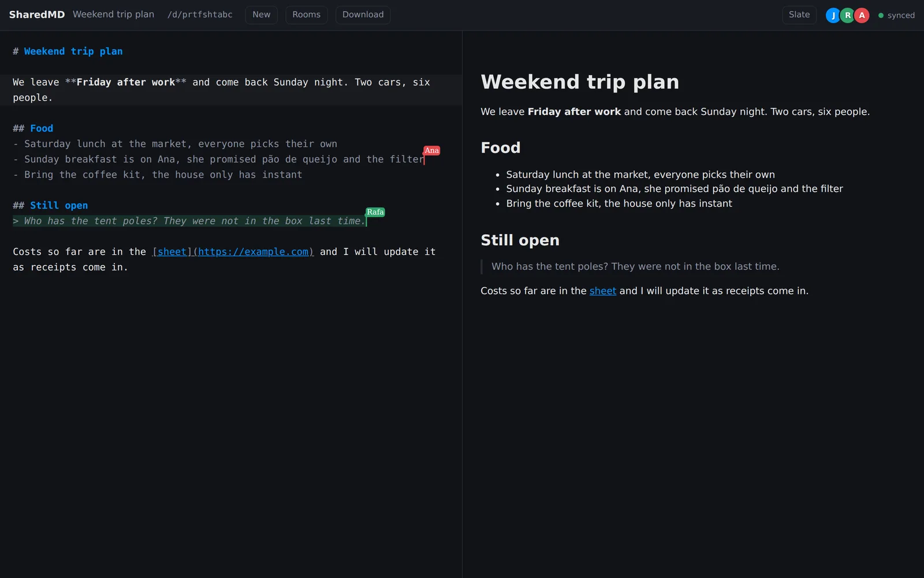The width and height of the screenshot is (924, 578).
Task: Open collaborator A avatar
Action: tap(862, 16)
